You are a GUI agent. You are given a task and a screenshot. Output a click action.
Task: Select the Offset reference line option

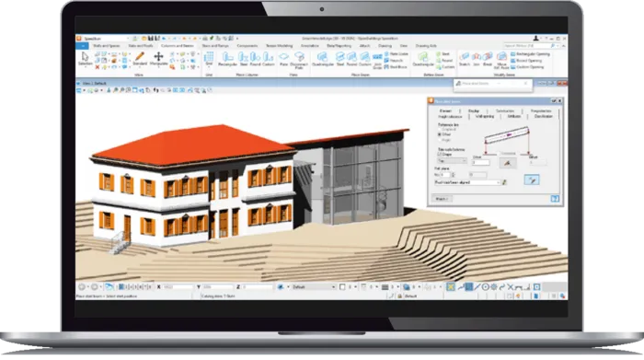pyautogui.click(x=444, y=134)
